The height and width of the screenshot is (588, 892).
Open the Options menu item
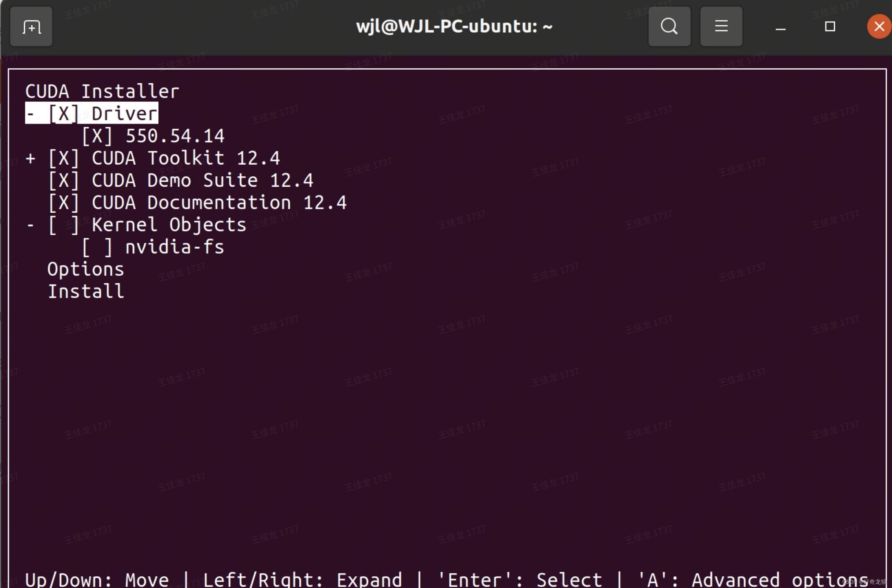point(85,268)
